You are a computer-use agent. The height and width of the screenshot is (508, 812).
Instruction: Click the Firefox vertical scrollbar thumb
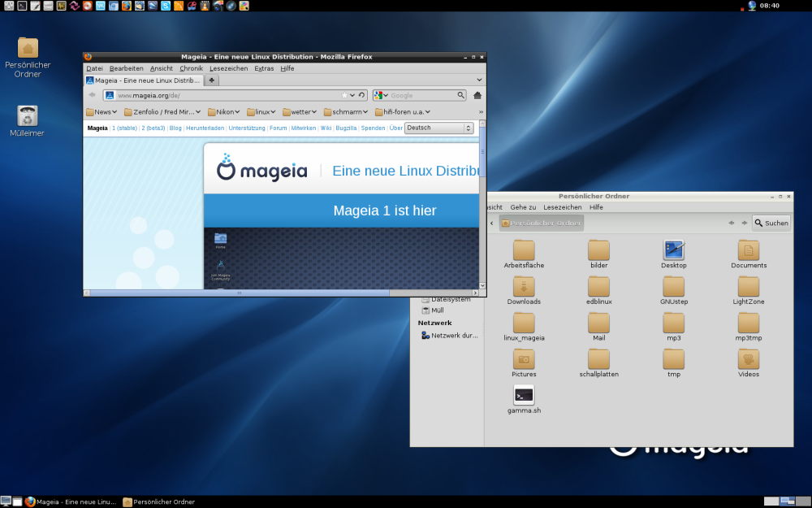482,152
